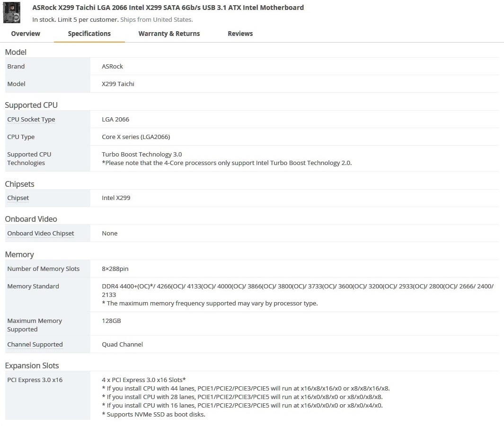Click the Ships from United States text
The width and height of the screenshot is (504, 426).
coord(157,19)
